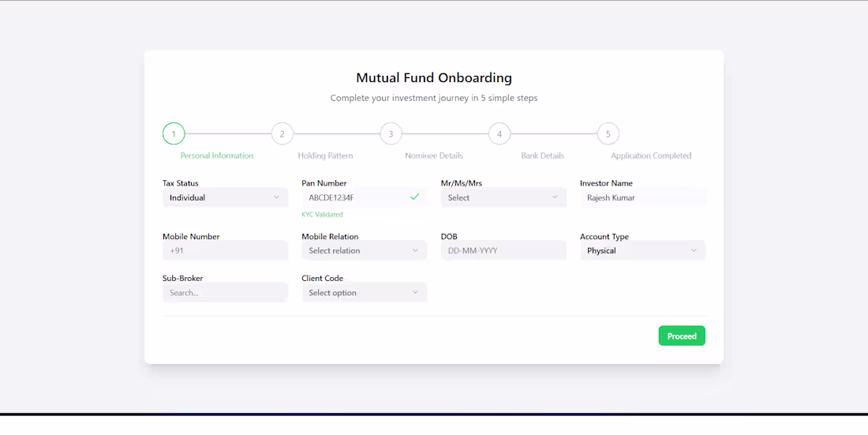Click the green Proceed button

pyautogui.click(x=682, y=336)
